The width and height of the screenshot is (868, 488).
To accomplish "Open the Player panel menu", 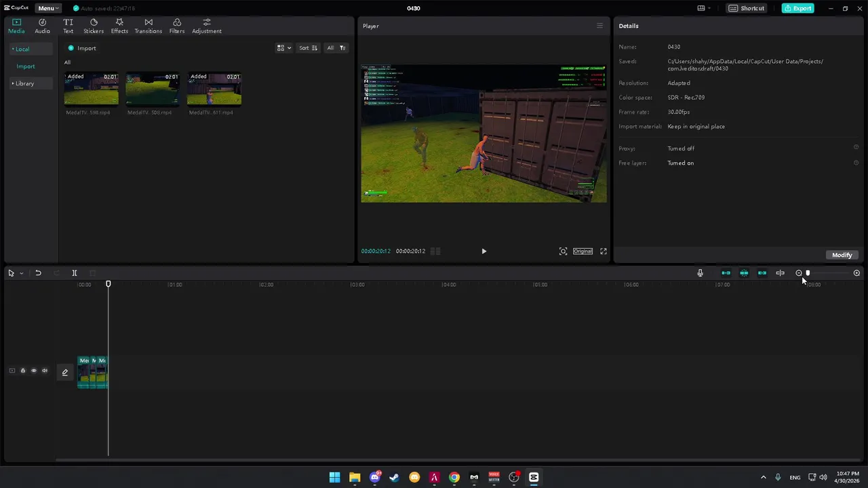I will (x=599, y=26).
